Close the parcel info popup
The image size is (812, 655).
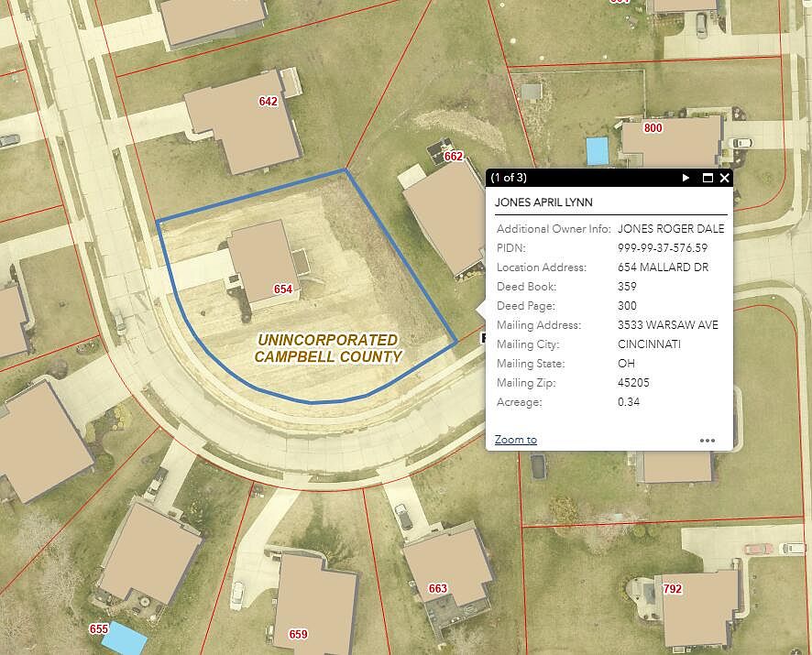click(x=724, y=178)
